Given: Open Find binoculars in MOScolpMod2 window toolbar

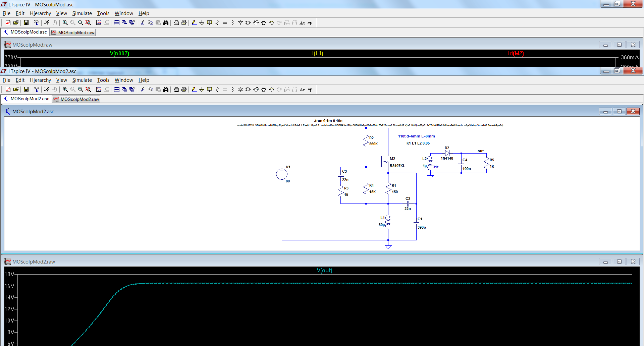Looking at the screenshot, I should [x=166, y=90].
